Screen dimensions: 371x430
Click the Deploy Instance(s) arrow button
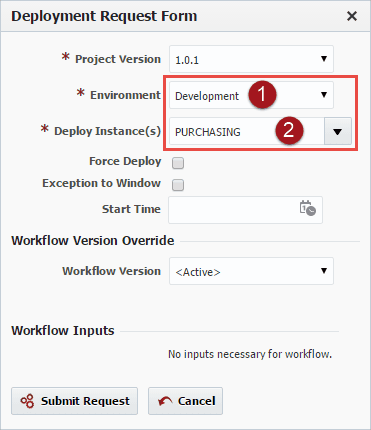click(337, 131)
